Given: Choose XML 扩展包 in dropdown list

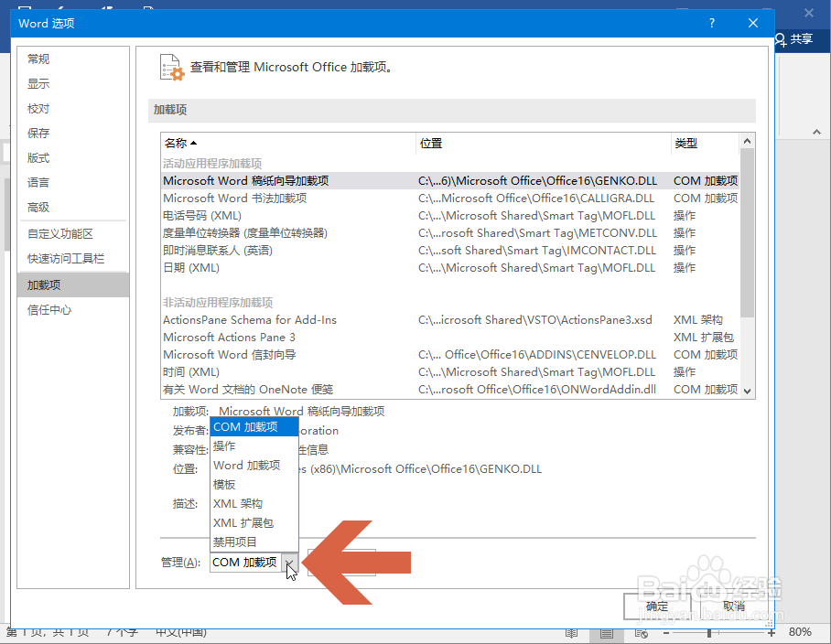Looking at the screenshot, I should 254,522.
